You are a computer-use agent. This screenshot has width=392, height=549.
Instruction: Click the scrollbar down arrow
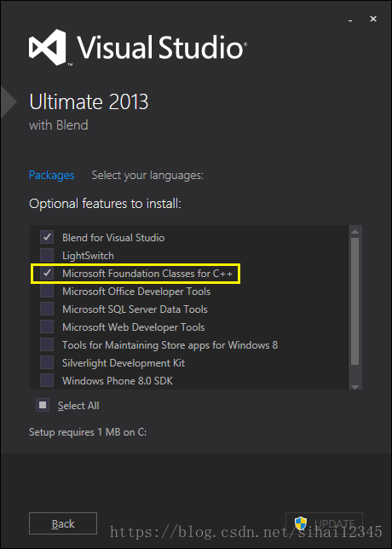point(355,386)
